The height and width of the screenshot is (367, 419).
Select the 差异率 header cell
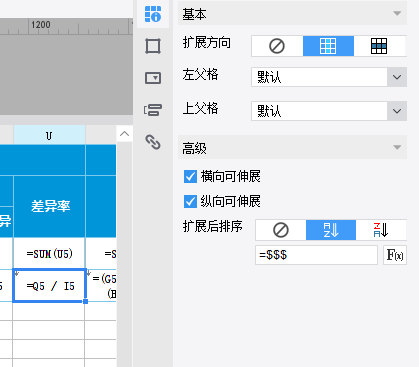click(x=49, y=206)
